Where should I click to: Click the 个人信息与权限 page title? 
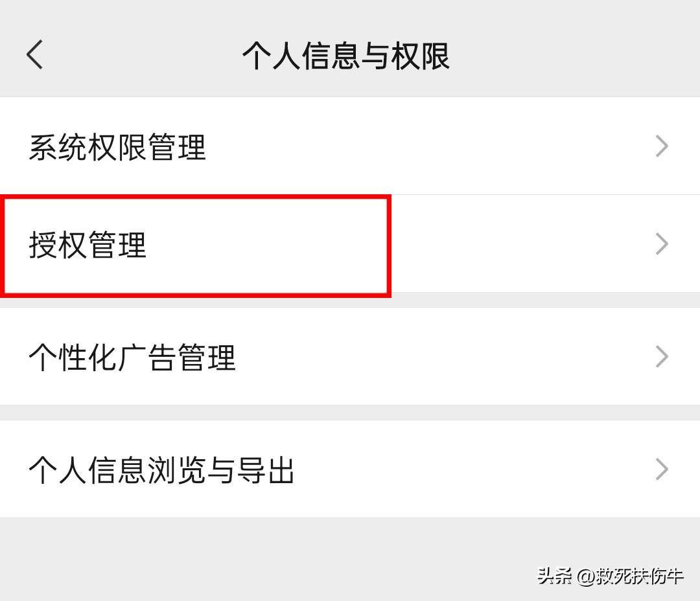point(345,56)
